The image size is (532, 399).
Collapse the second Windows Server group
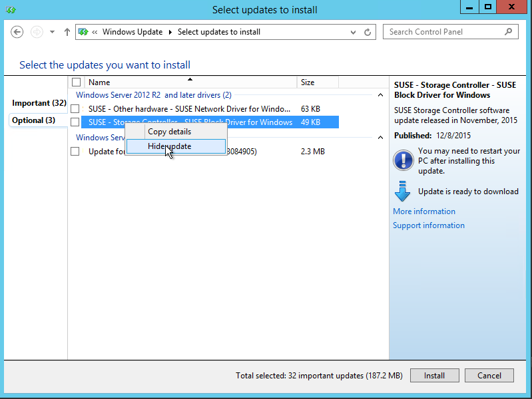point(380,137)
